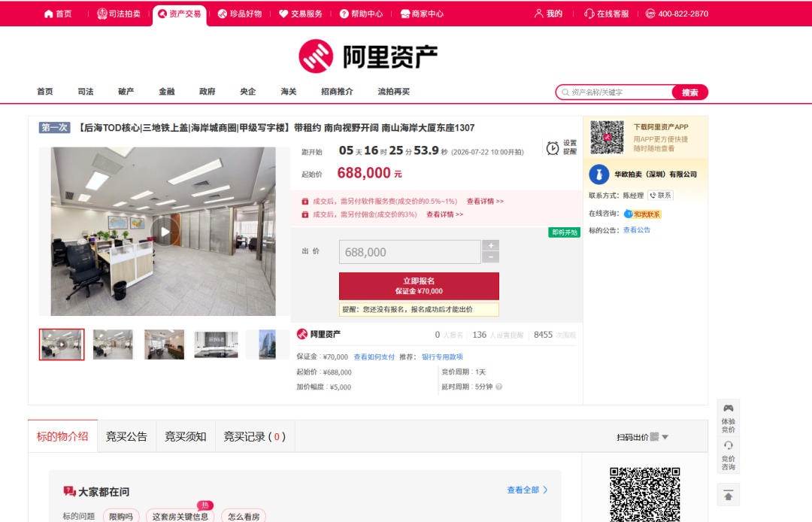Go to 首页 in the category navigation
This screenshot has width=812, height=522.
[x=45, y=92]
